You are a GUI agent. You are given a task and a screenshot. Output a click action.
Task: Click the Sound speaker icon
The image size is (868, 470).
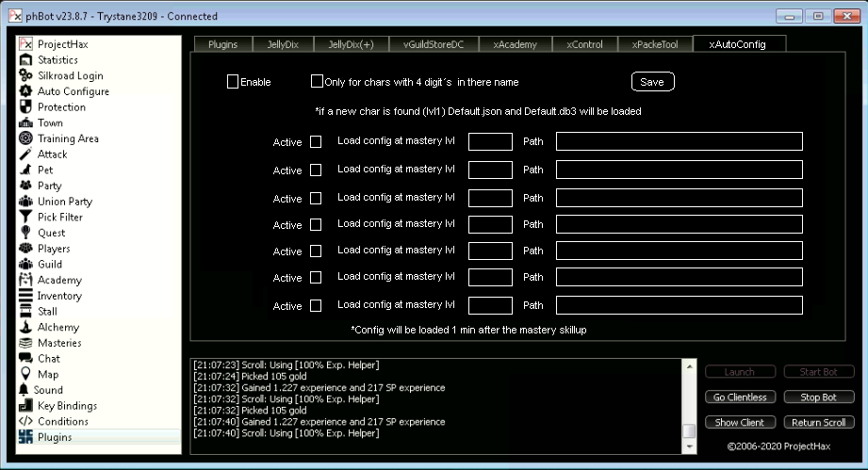coord(26,390)
